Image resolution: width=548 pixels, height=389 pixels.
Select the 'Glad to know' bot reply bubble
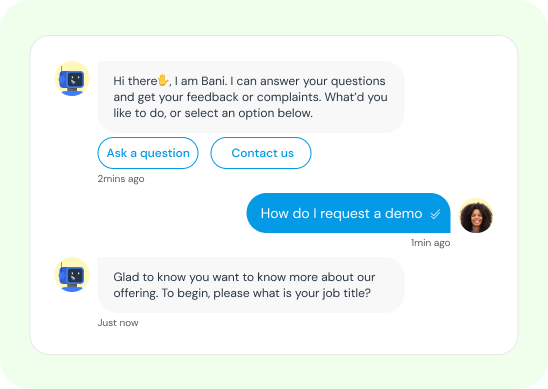tap(251, 285)
